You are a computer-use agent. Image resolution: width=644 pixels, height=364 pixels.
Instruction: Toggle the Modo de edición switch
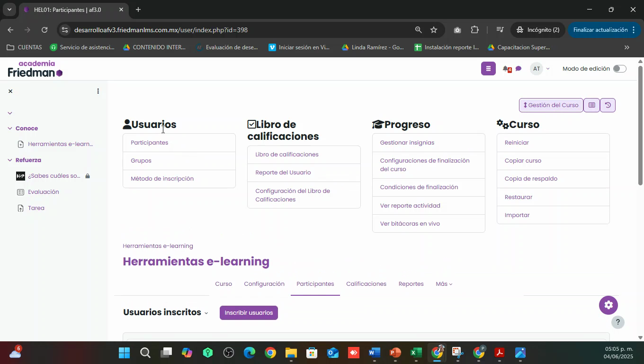[x=619, y=69]
